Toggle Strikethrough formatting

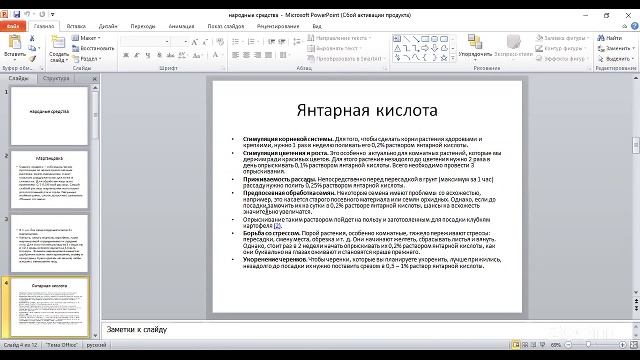[x=171, y=55]
